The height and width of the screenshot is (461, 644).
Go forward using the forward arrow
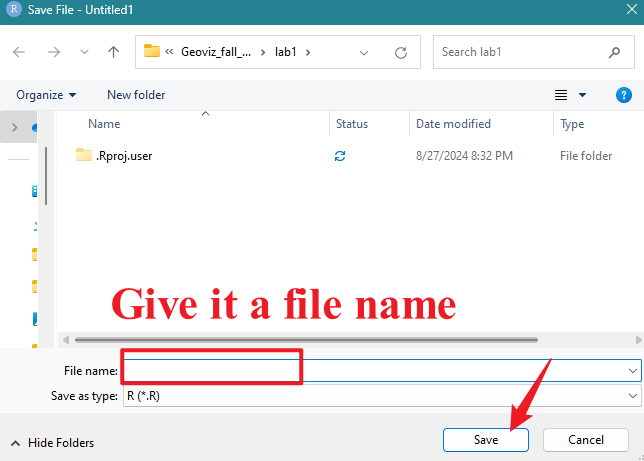click(x=53, y=52)
